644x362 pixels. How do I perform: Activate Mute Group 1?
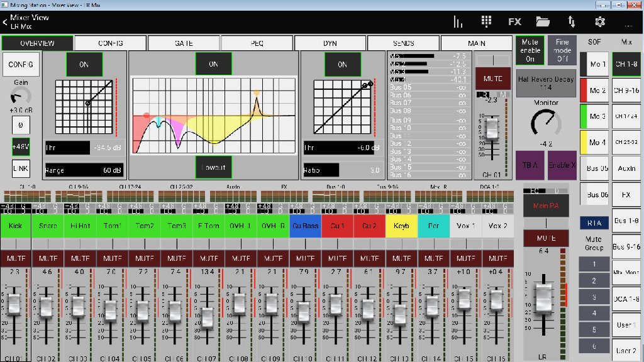(x=594, y=265)
